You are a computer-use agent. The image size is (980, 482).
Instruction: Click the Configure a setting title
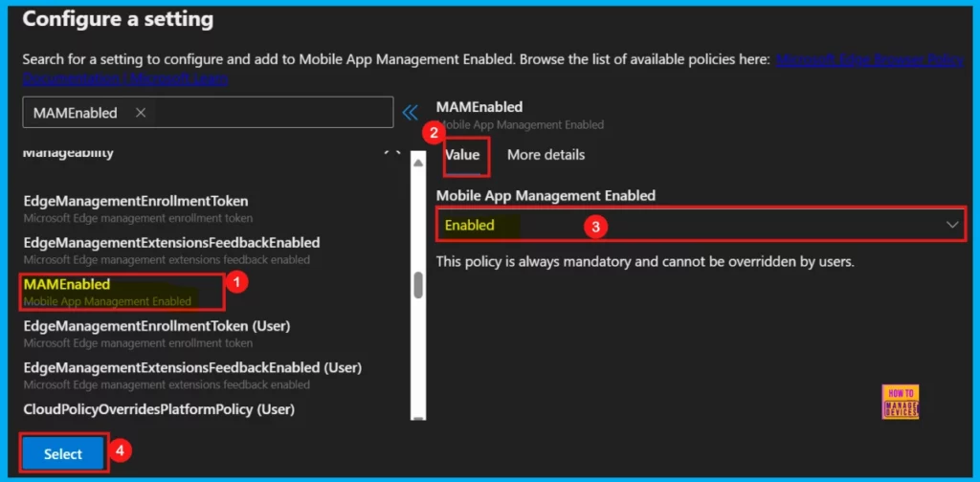coord(118,19)
